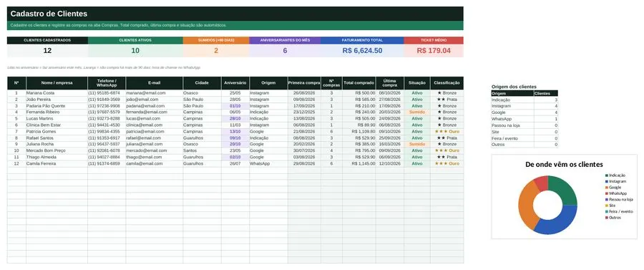
Task: Select 'Origem dos clientes' summary title
Action: 514,87
